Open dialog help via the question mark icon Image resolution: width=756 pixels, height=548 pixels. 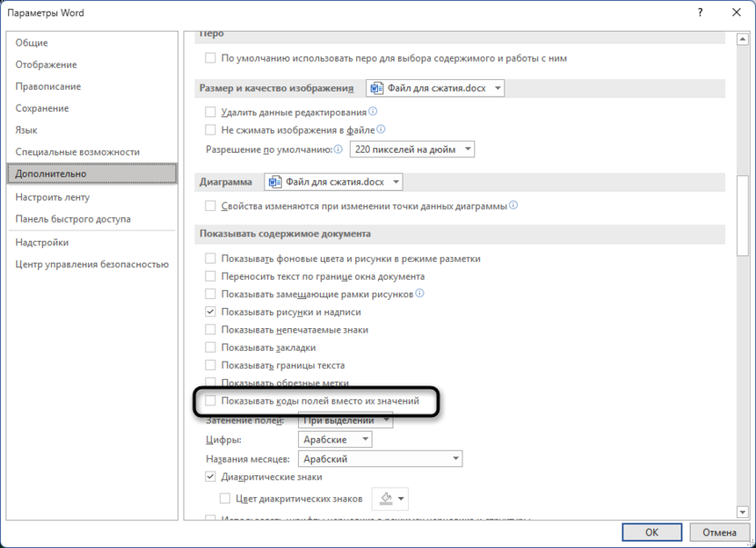[x=700, y=13]
